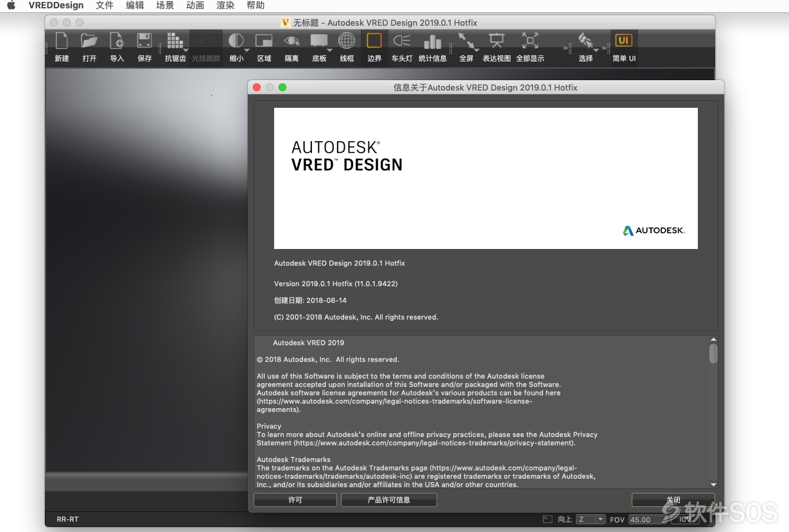Open the 帮助 (Help) menu
Screen dimensions: 789x532
pos(256,5)
